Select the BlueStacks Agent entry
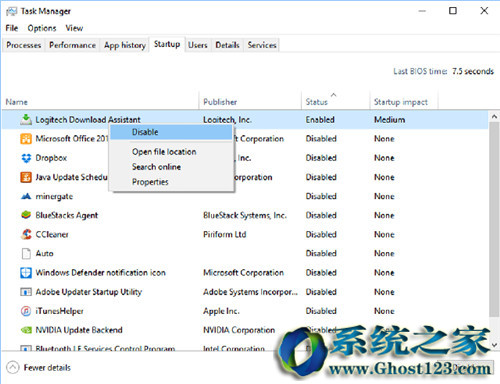Viewport: 500px width, 384px height. click(67, 215)
